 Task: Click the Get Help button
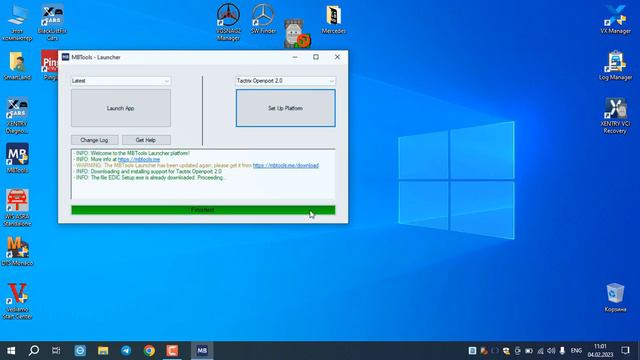146,140
